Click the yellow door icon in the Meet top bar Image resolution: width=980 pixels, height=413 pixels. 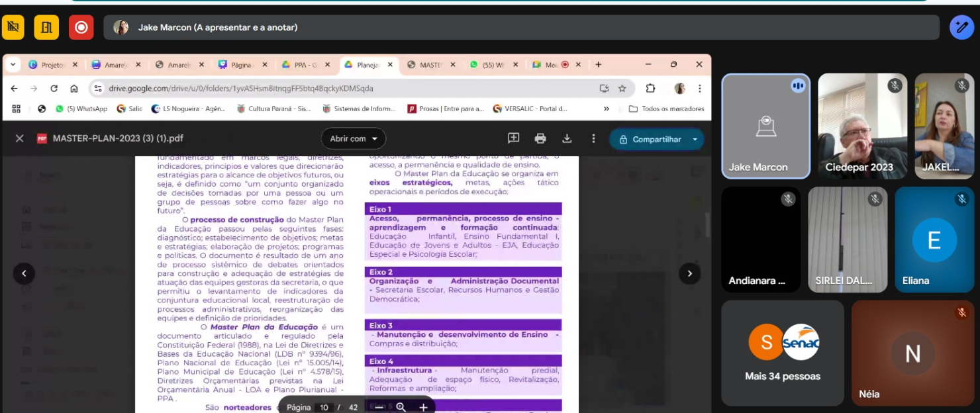tap(47, 27)
